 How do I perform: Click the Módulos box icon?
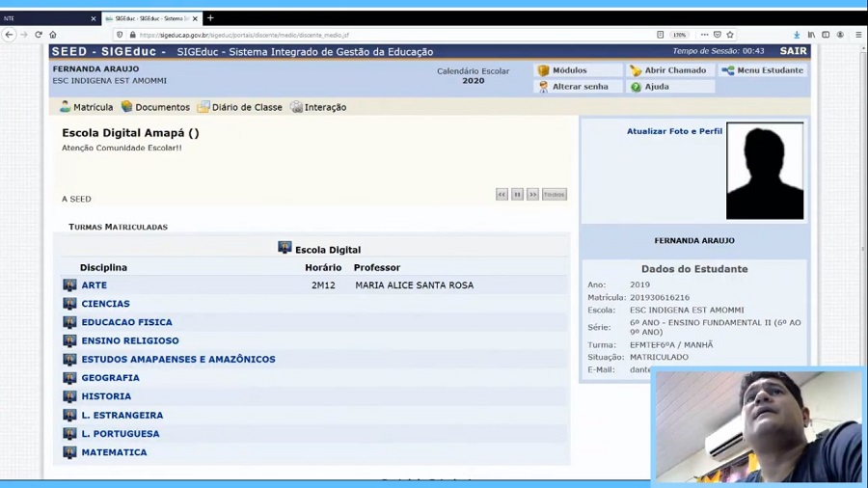point(543,70)
